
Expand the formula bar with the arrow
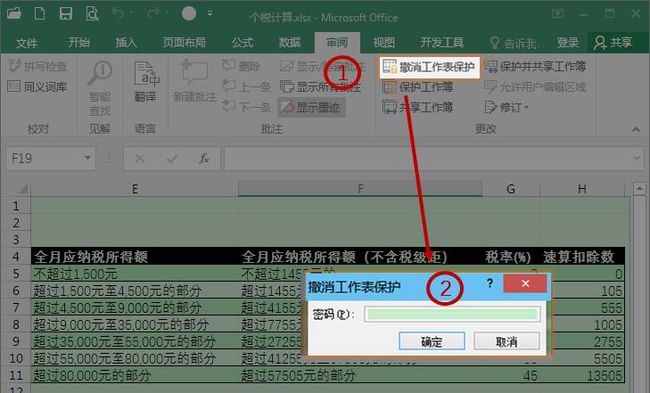[637, 158]
